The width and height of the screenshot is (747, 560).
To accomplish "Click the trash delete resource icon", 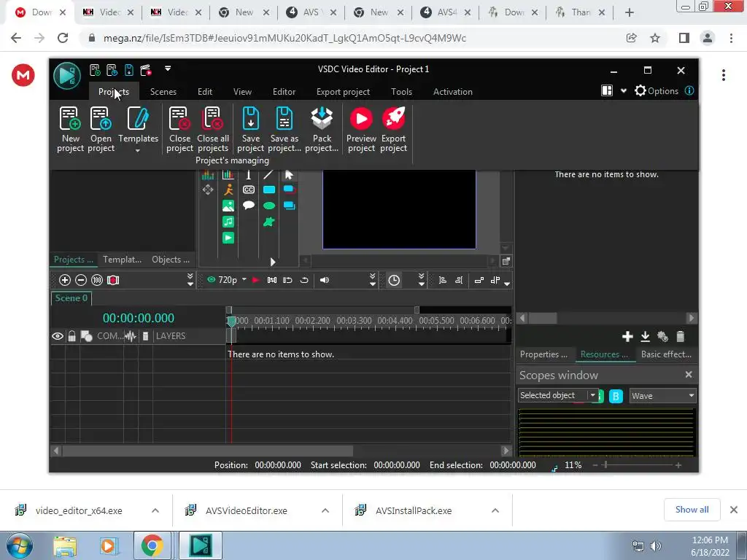I will tap(681, 337).
